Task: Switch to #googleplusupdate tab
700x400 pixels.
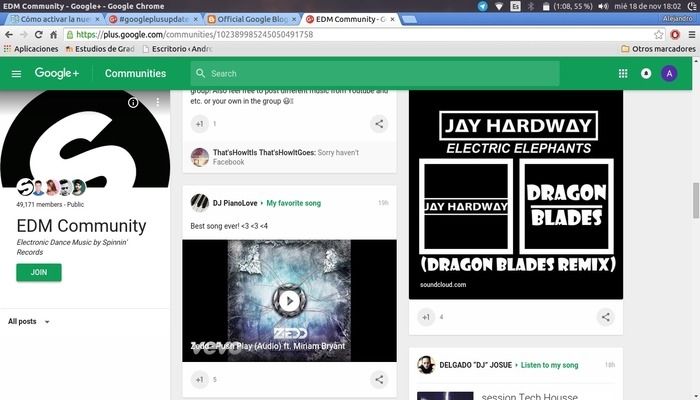Action: (153, 19)
